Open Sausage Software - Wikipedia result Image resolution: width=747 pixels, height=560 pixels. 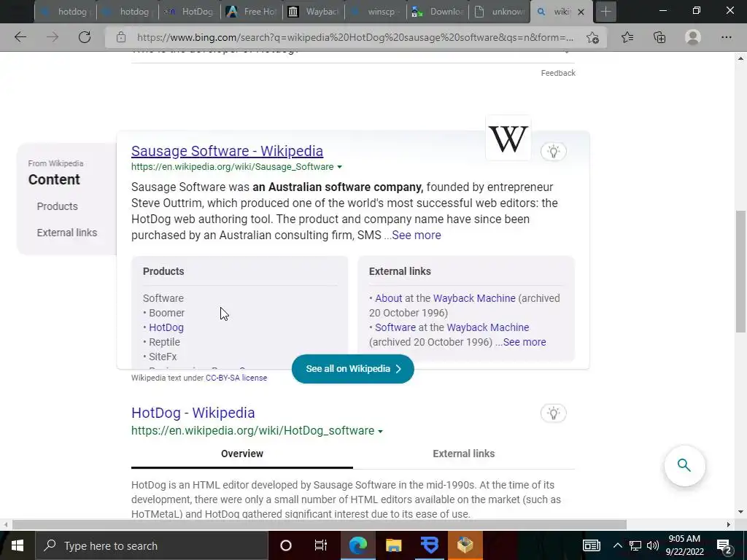coord(228,150)
